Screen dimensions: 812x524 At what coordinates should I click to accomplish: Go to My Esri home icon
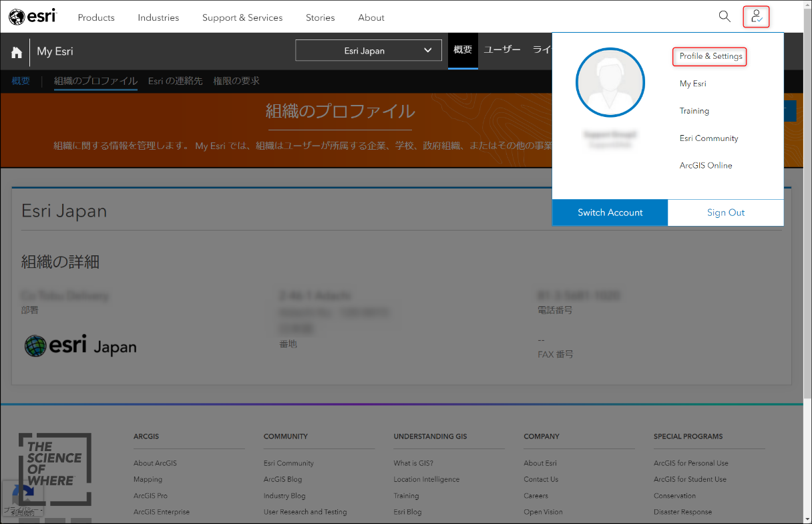[17, 52]
